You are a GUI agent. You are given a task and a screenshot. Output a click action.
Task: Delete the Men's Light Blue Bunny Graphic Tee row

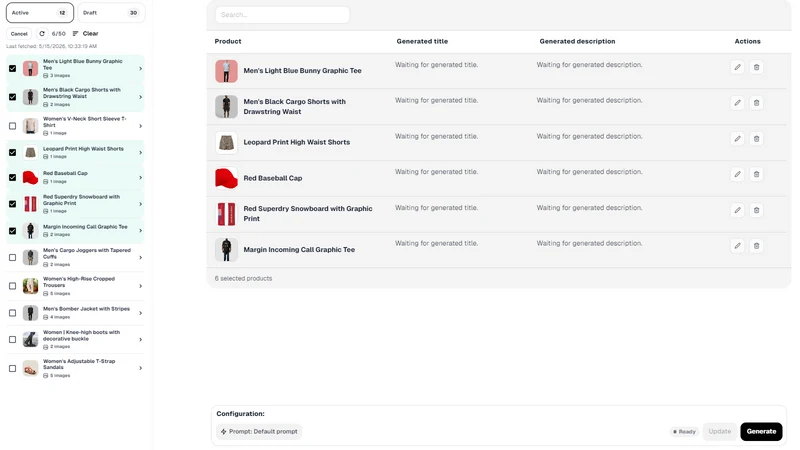pos(756,67)
